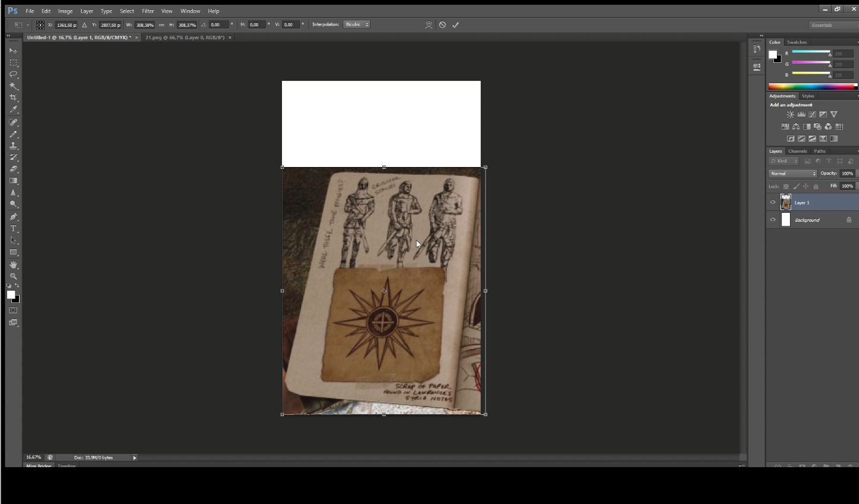This screenshot has width=859, height=504.
Task: Open the Levels adjustment
Action: click(x=801, y=114)
